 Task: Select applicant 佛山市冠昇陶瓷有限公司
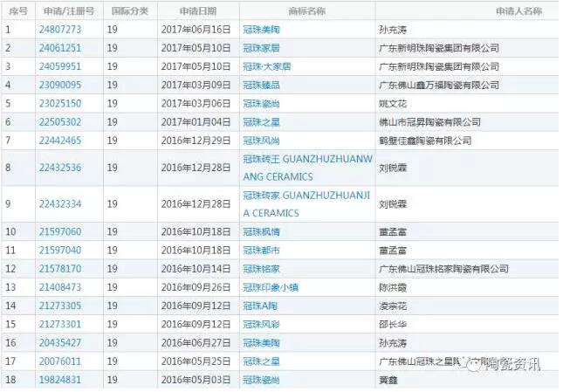(429, 122)
